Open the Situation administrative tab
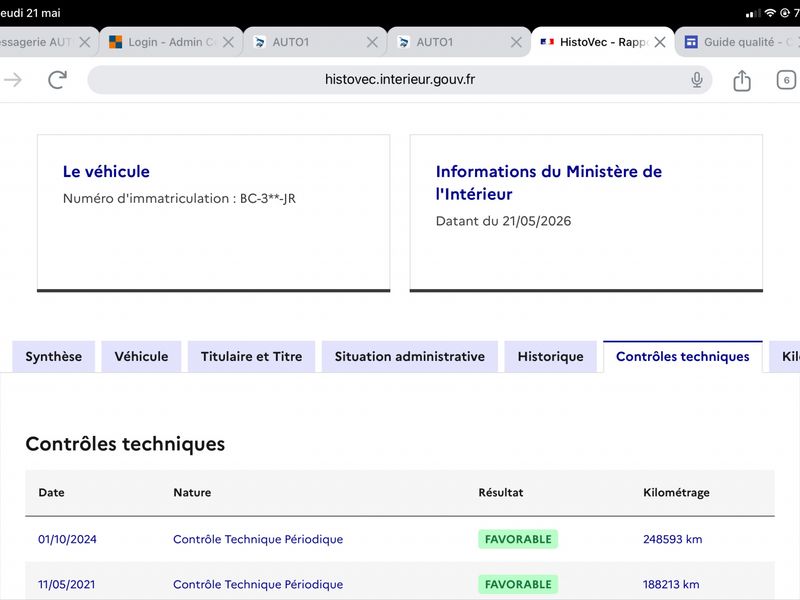 [410, 357]
